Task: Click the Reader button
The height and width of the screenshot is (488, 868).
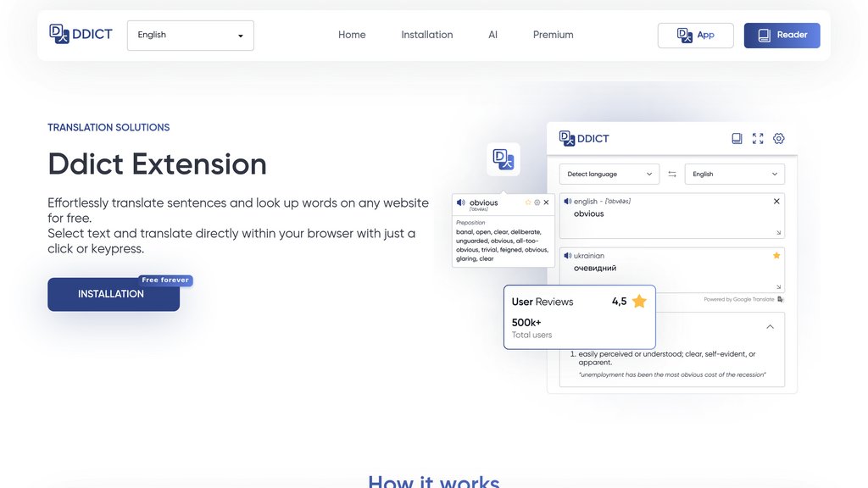Action: coord(782,36)
